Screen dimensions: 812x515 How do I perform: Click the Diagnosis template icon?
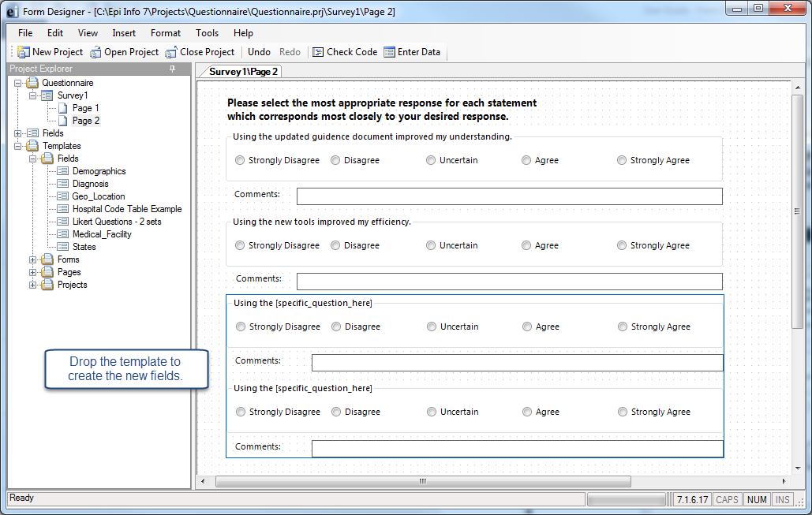[x=62, y=184]
